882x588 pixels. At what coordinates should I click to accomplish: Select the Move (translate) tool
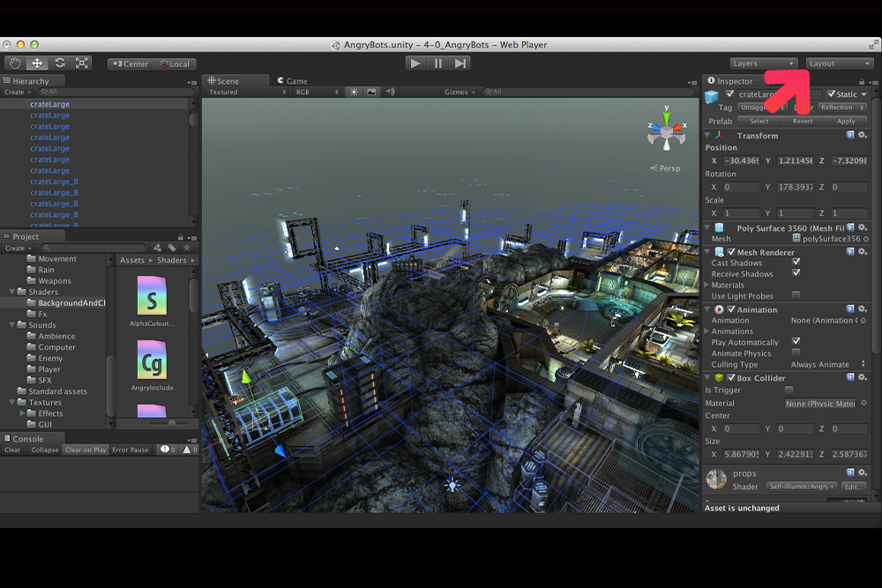[37, 63]
